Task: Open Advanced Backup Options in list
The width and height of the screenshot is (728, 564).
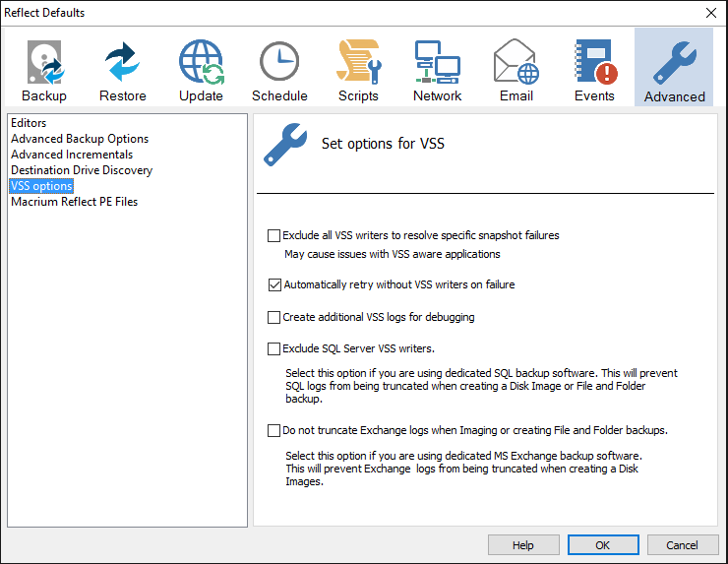Action: tap(80, 139)
